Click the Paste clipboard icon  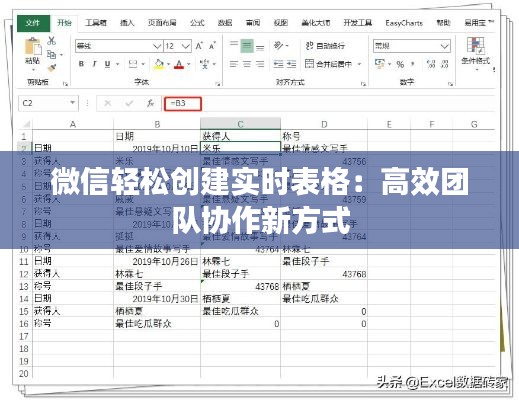coord(33,46)
